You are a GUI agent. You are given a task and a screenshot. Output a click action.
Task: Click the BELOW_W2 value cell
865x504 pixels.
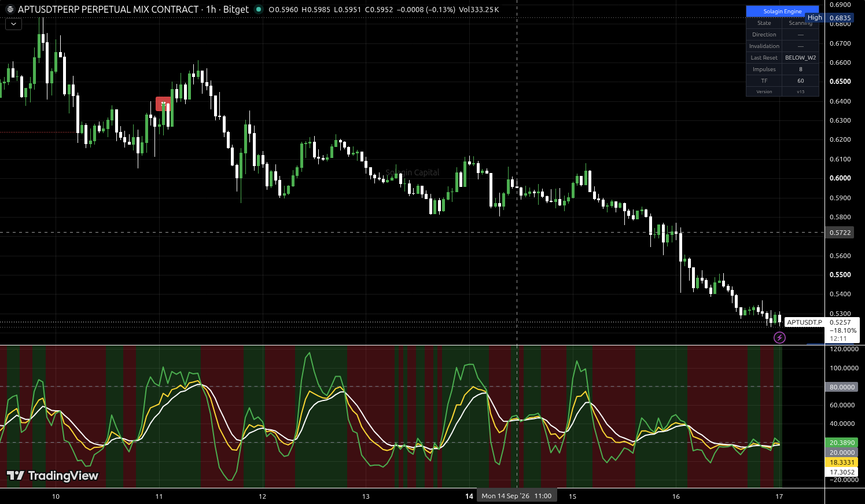pyautogui.click(x=800, y=58)
